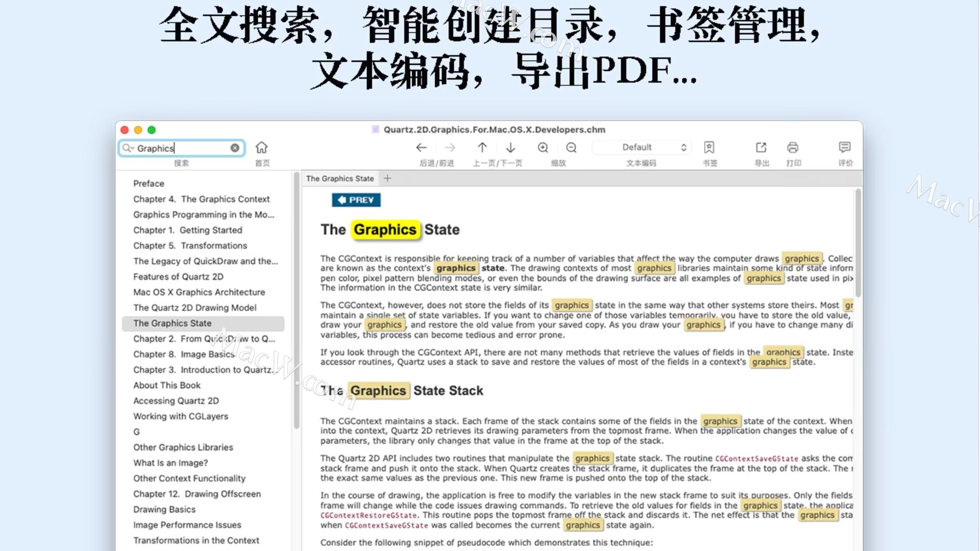Open Chapter 8. Image Basics

point(184,354)
